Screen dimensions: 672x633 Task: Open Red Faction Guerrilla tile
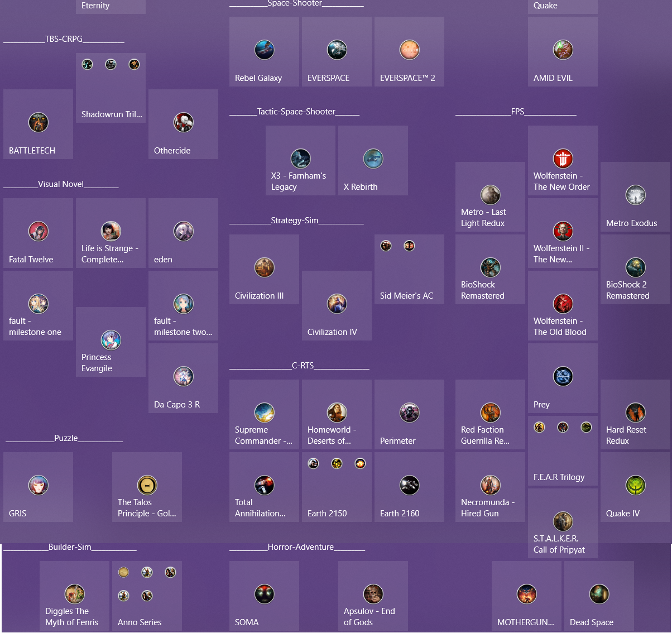pyautogui.click(x=490, y=414)
